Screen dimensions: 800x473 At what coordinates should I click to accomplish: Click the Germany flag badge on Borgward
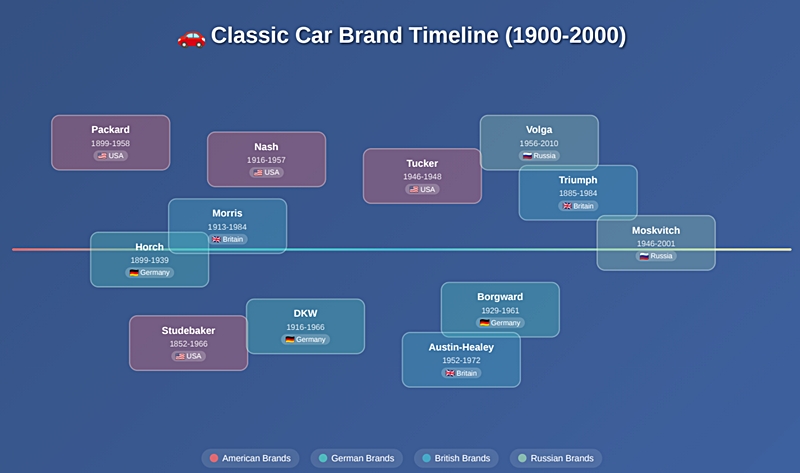[500, 322]
